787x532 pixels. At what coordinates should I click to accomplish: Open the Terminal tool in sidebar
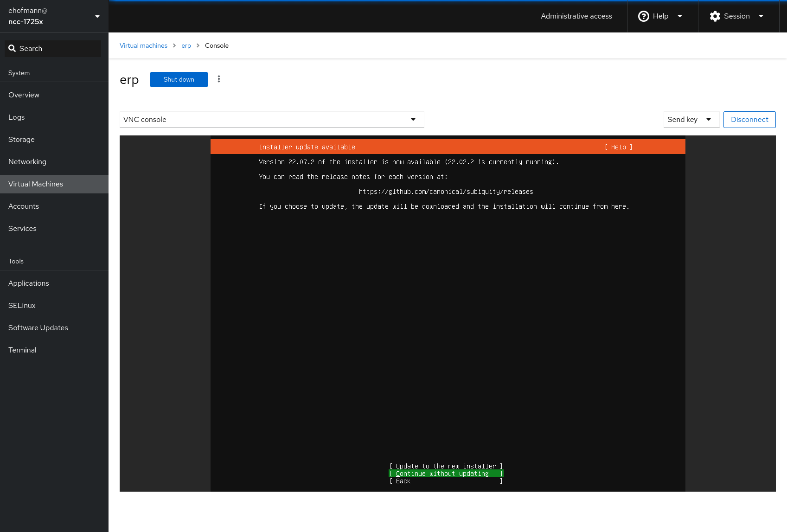(x=22, y=350)
